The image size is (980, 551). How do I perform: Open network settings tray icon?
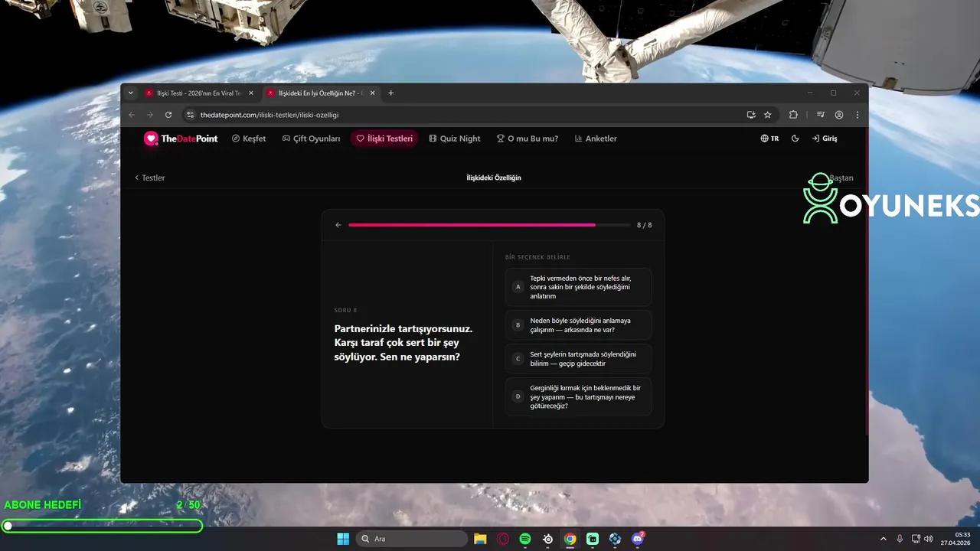coord(916,539)
